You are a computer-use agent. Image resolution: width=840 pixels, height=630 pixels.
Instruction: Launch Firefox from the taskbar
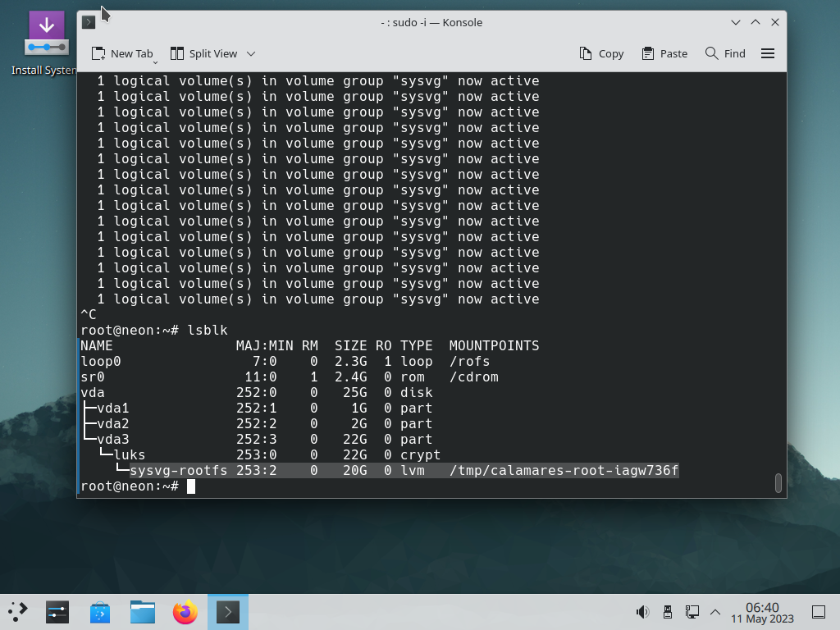[x=185, y=612]
